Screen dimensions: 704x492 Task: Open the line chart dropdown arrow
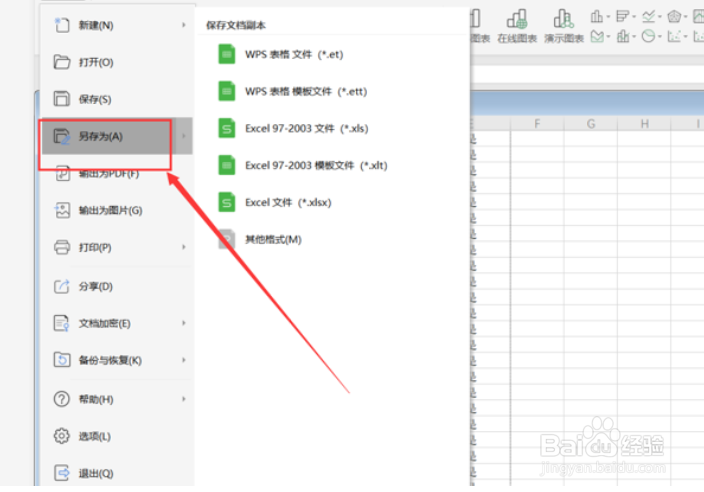click(x=660, y=17)
